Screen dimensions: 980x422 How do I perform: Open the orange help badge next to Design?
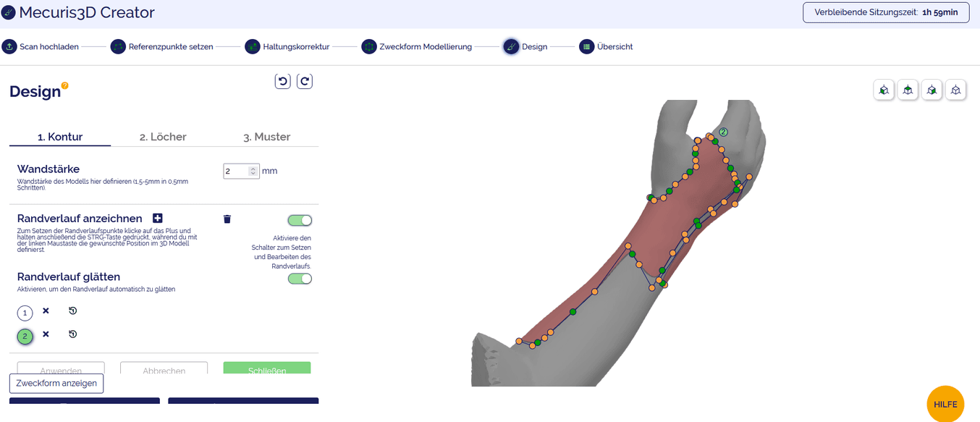point(65,85)
